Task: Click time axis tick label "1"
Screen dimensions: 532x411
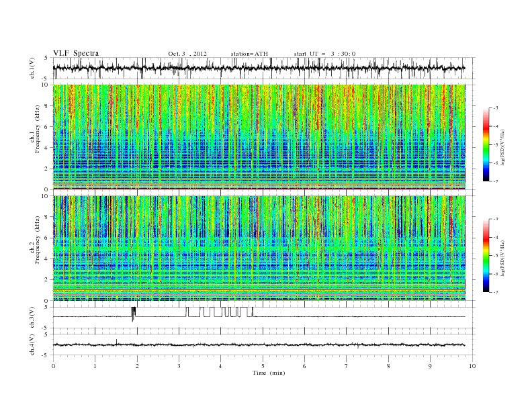Action: click(95, 366)
